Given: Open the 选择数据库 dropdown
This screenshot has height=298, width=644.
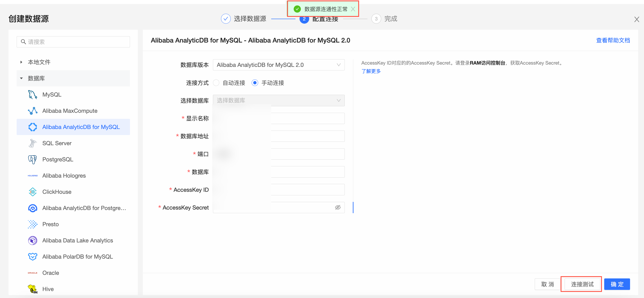Looking at the screenshot, I should tap(279, 101).
